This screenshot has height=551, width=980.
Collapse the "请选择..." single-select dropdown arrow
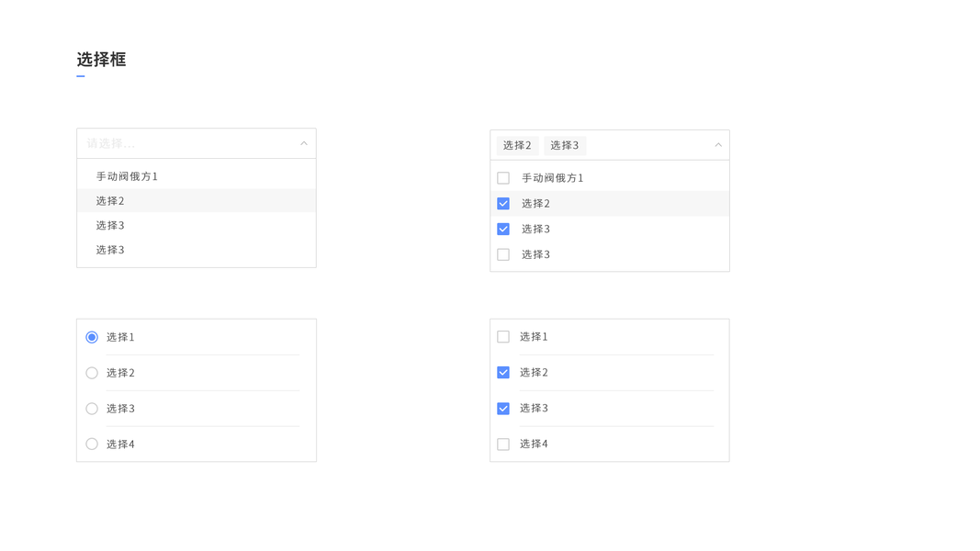coord(304,143)
